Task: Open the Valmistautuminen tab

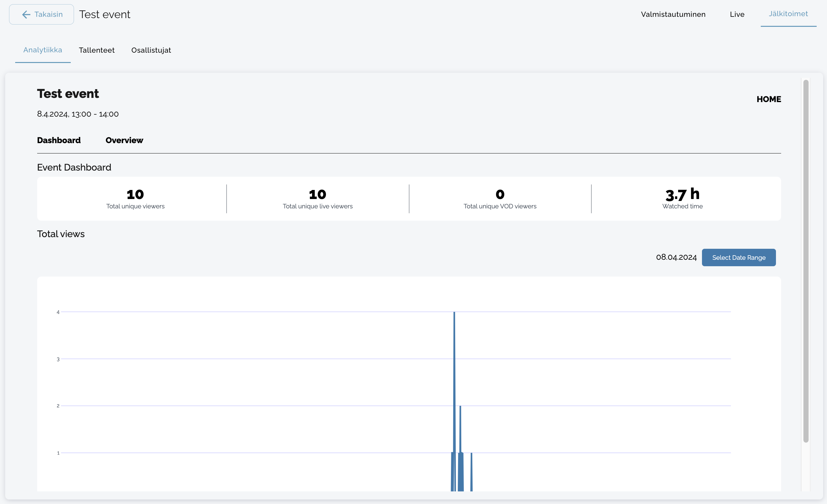Action: 673,15
